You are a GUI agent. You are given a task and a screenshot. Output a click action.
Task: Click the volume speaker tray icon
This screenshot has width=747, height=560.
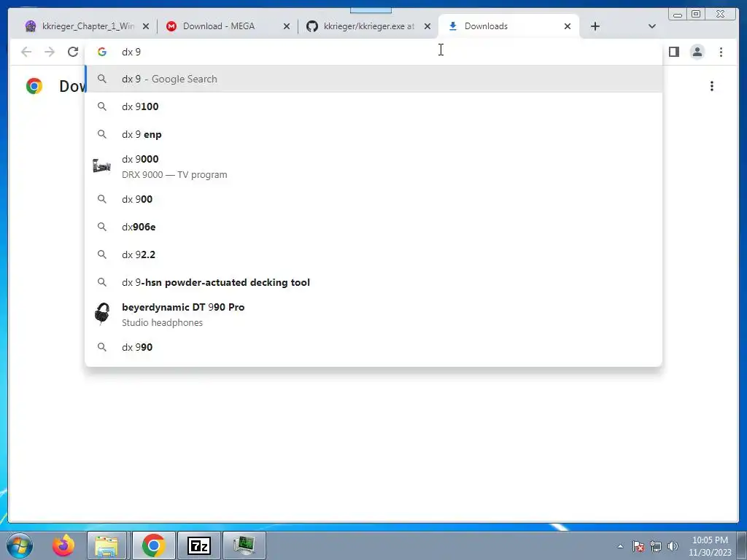click(x=673, y=546)
